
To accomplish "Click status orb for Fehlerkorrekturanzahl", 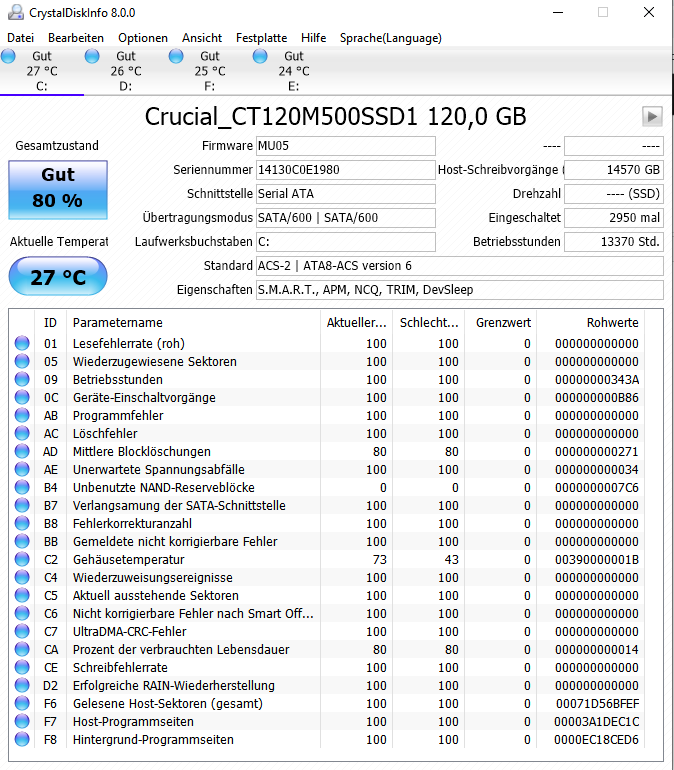I will coord(22,523).
